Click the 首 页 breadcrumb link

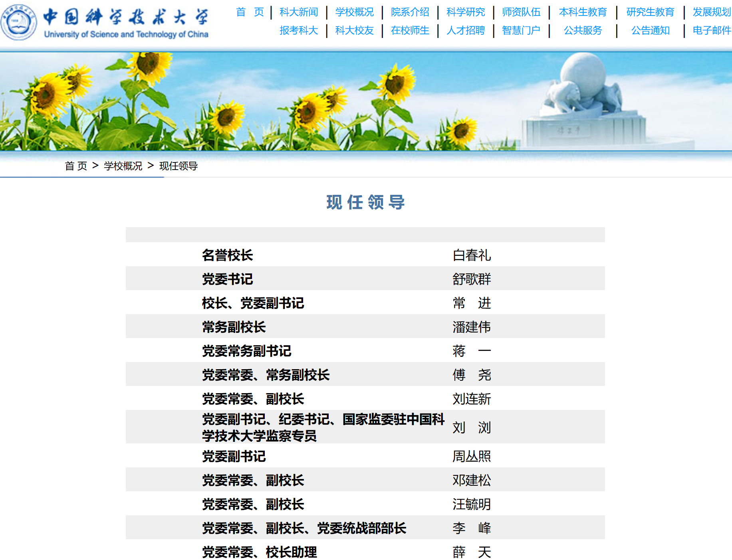tap(76, 166)
